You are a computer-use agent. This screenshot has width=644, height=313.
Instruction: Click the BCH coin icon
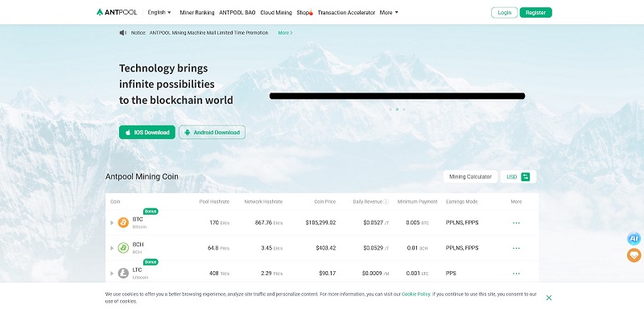click(123, 248)
